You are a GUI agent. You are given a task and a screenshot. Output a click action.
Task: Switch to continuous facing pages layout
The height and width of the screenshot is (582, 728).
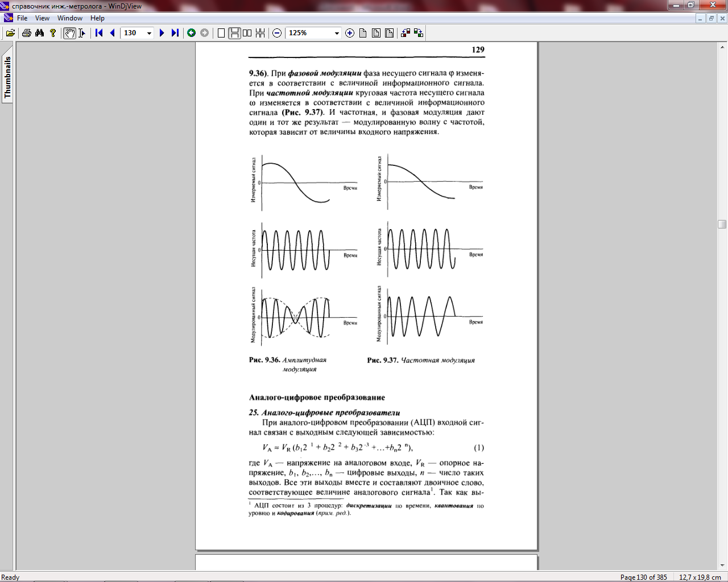click(260, 33)
